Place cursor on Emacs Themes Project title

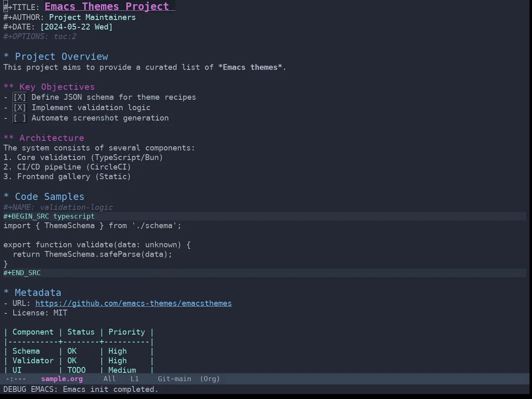(x=107, y=7)
